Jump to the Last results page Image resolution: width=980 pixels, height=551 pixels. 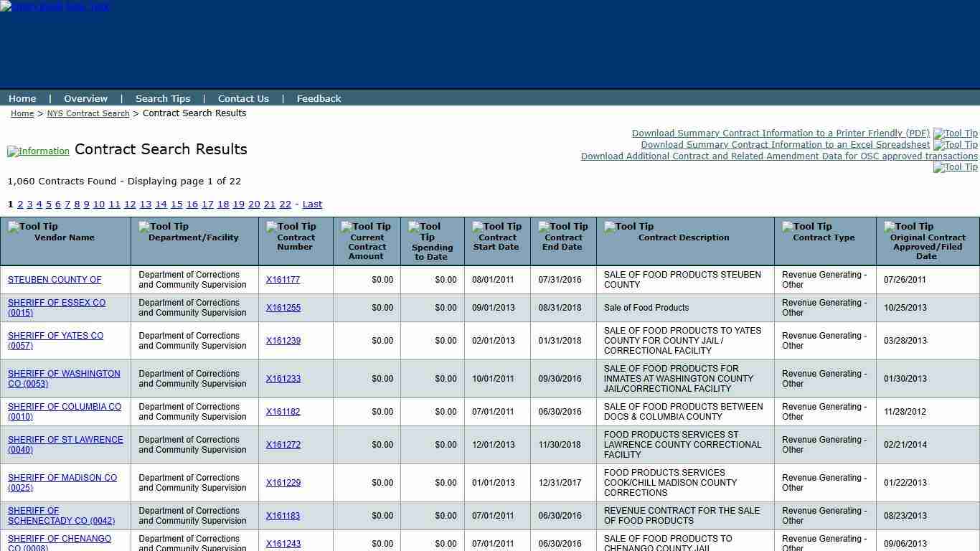click(x=312, y=204)
